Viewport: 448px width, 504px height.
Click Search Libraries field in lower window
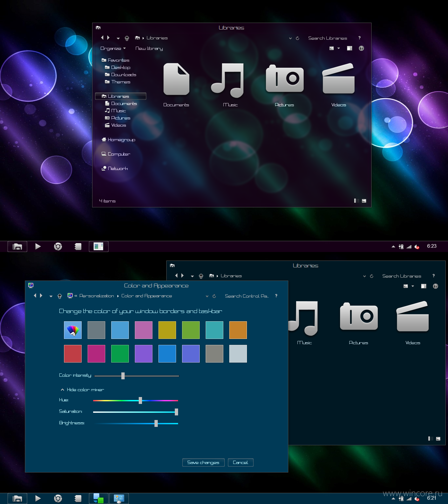[402, 276]
